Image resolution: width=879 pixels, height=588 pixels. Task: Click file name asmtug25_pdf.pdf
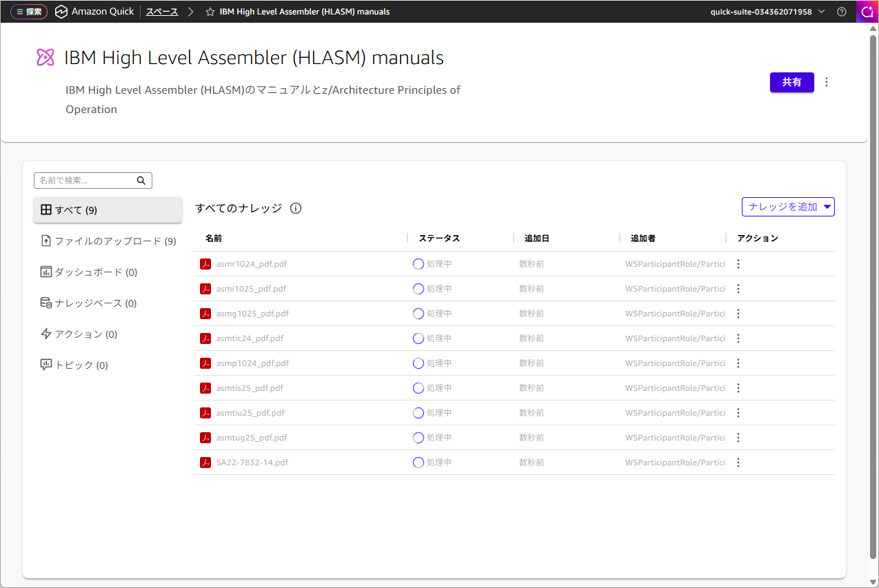click(x=252, y=438)
